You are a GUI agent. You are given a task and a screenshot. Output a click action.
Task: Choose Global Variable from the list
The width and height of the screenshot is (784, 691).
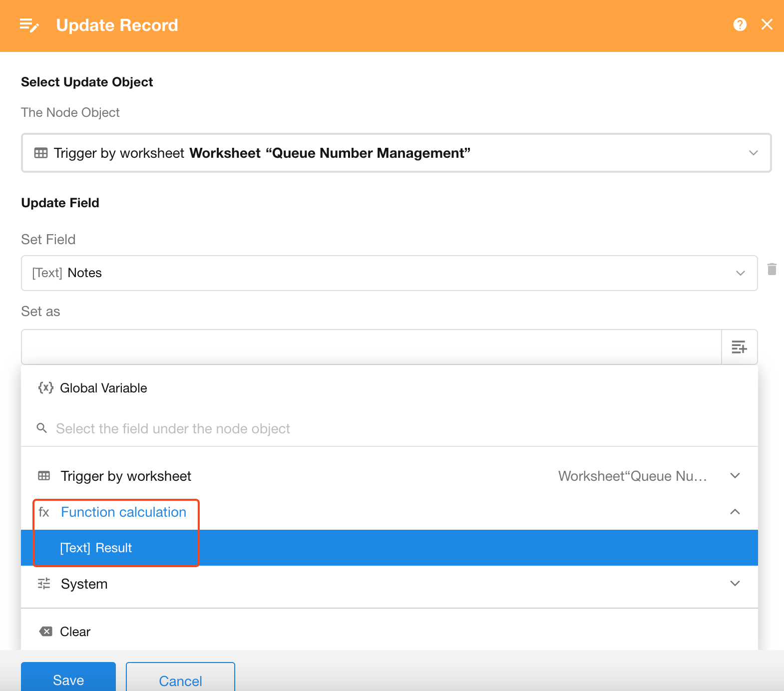pos(103,388)
